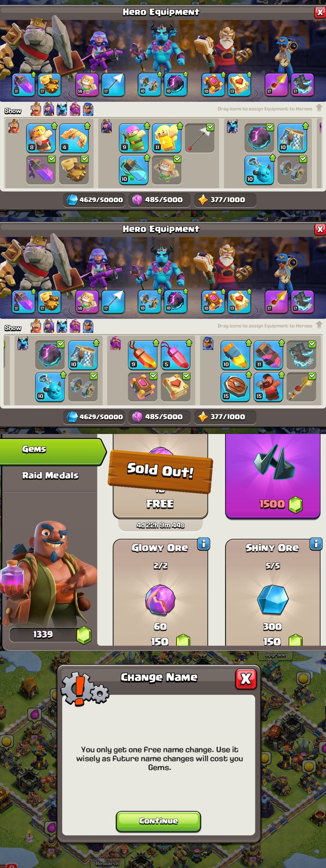Tap the green upgrade arrow on Invisibility Vial

click(147, 157)
